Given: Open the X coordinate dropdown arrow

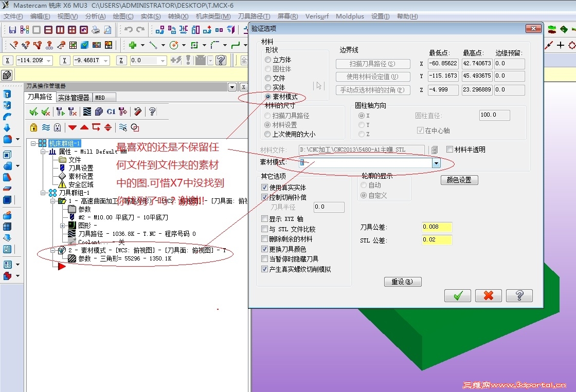Looking at the screenshot, I should [x=48, y=61].
